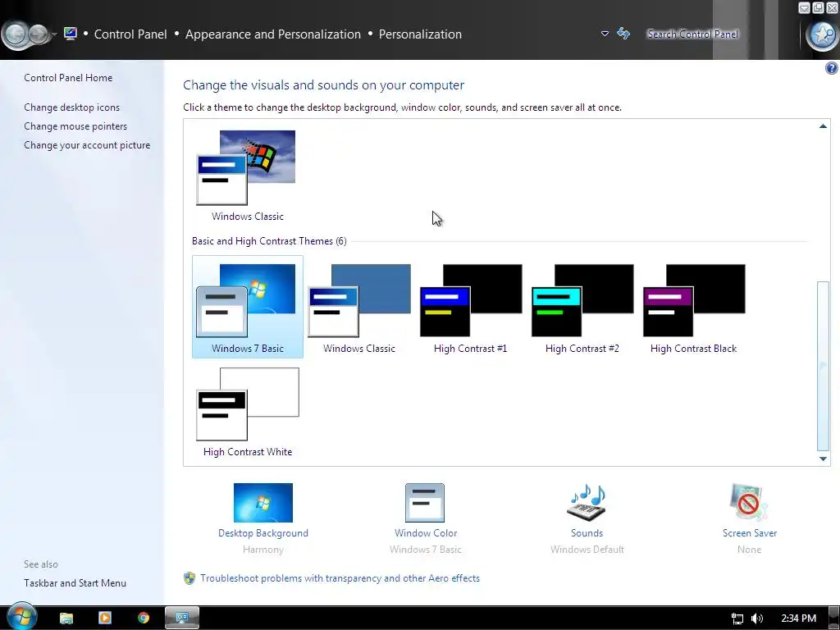Image resolution: width=840 pixels, height=630 pixels.
Task: Open Windows Explorer from taskbar
Action: pyautogui.click(x=66, y=619)
